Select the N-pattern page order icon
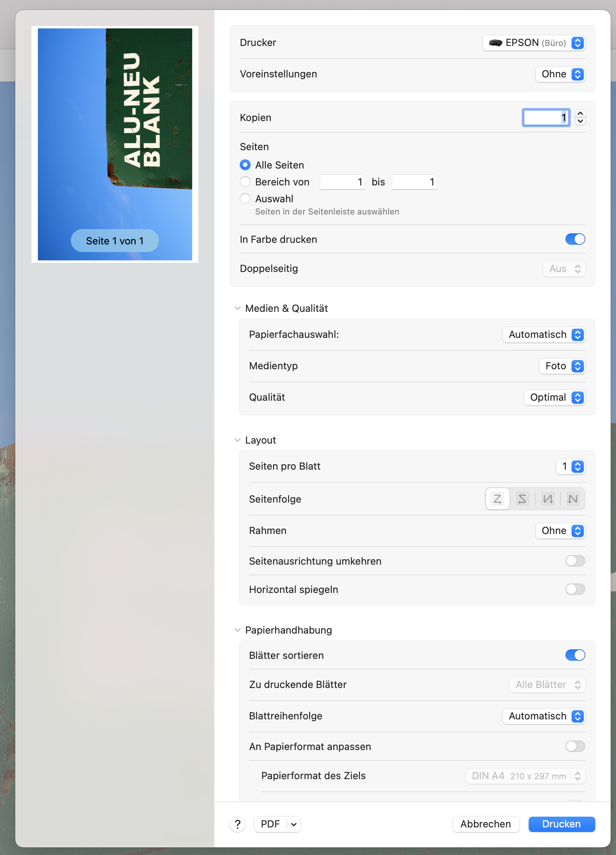 pos(573,499)
